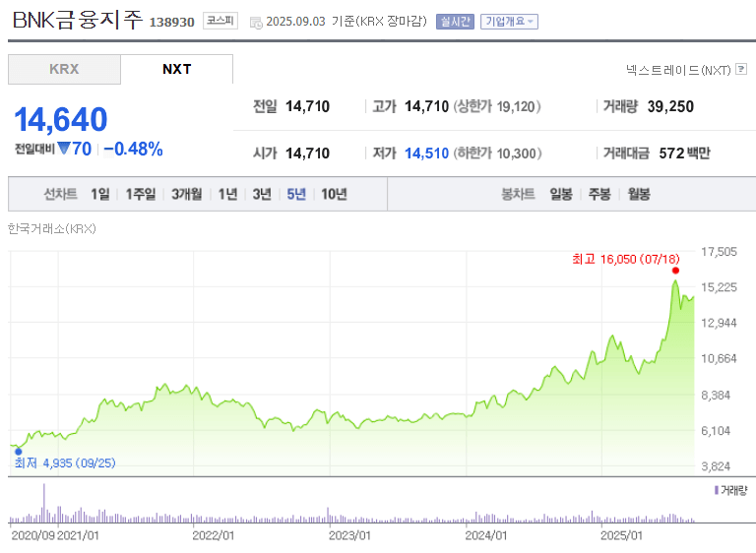756x553 pixels.
Task: Switch to the KRX tab
Action: pos(64,69)
